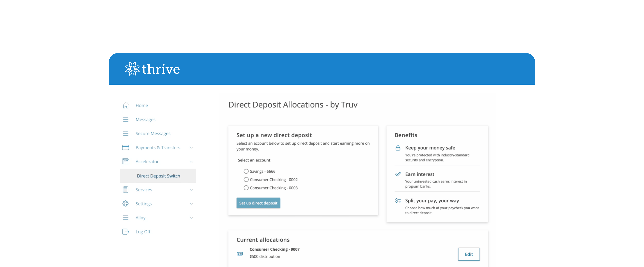
Task: Click the Benefits heading
Action: click(406, 135)
